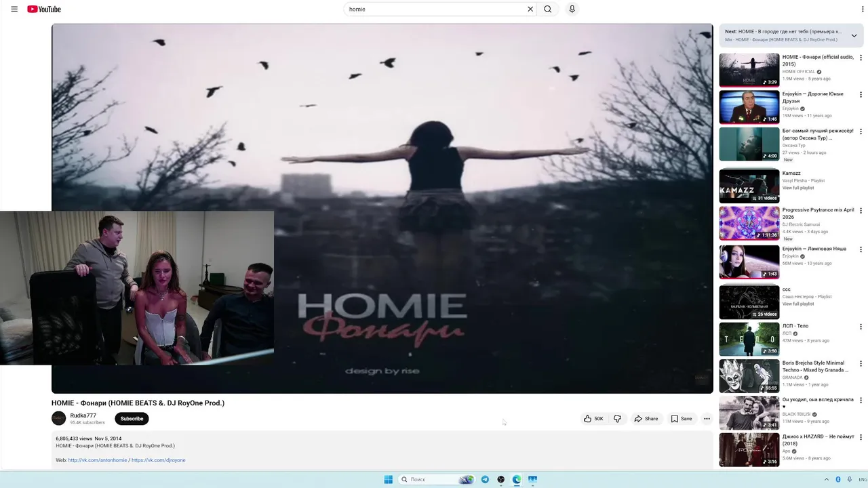The width and height of the screenshot is (868, 488).
Task: Open options for the Progressive Psytrance mix
Action: coord(861,211)
